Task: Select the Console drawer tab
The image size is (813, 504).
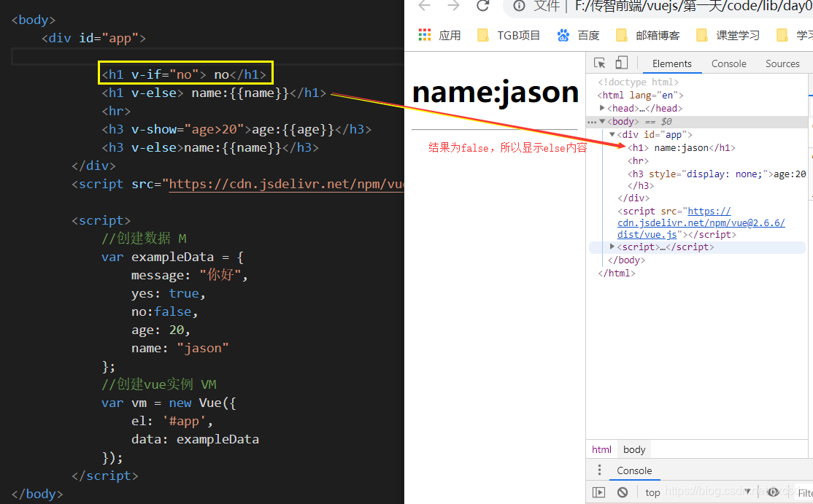Action: [x=634, y=470]
